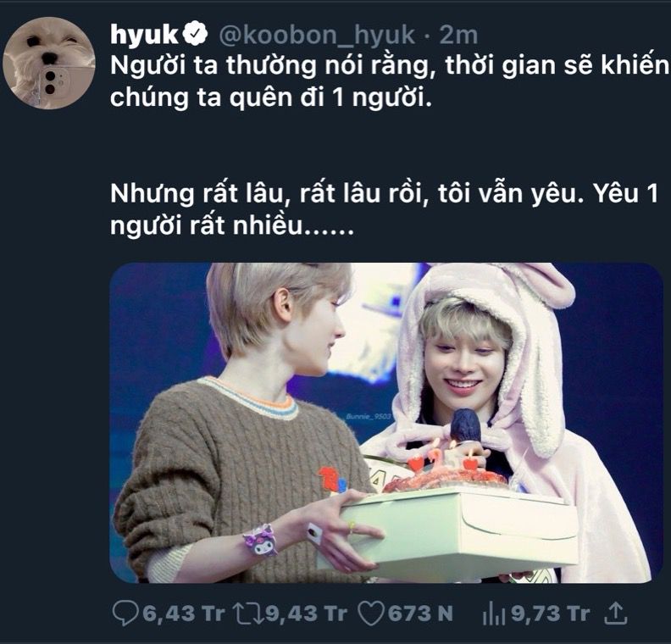
Task: Click the Kuromi wristband in the photo
Action: click(261, 540)
